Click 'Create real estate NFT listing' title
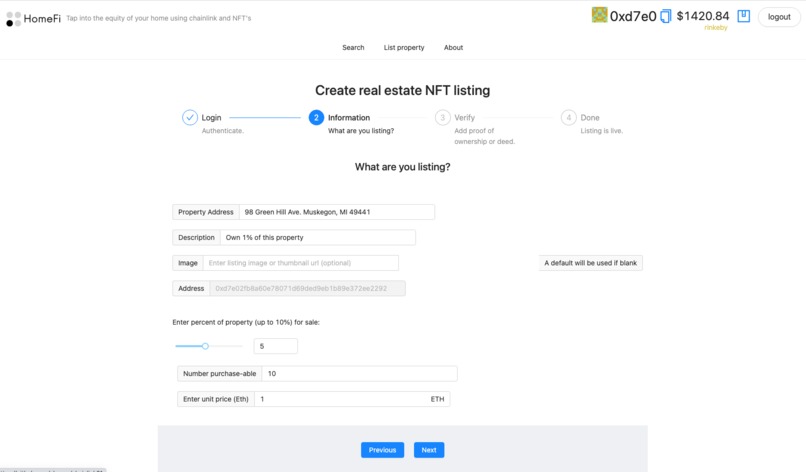806x472 pixels. [x=402, y=90]
